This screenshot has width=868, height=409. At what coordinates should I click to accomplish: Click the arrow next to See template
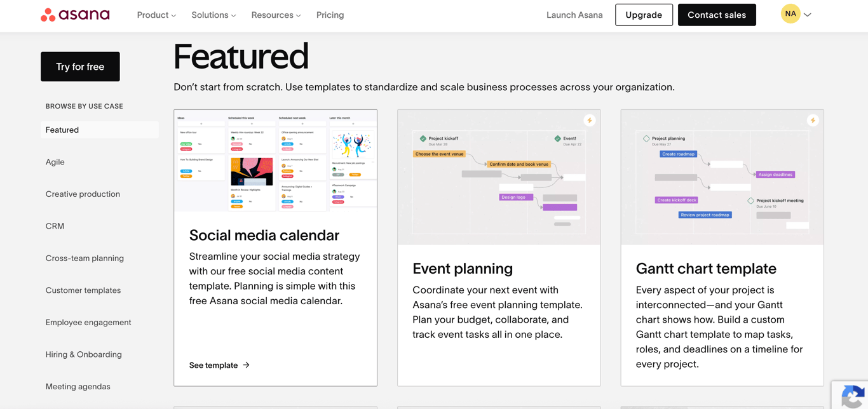pos(247,365)
